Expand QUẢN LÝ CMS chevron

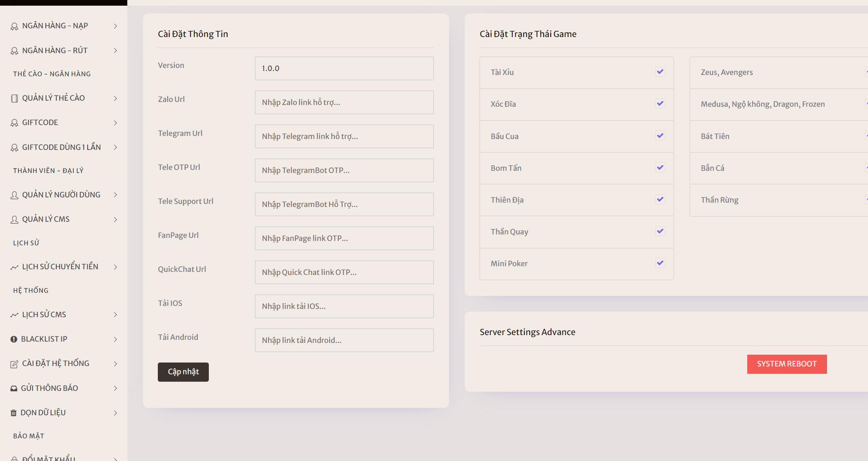(116, 220)
